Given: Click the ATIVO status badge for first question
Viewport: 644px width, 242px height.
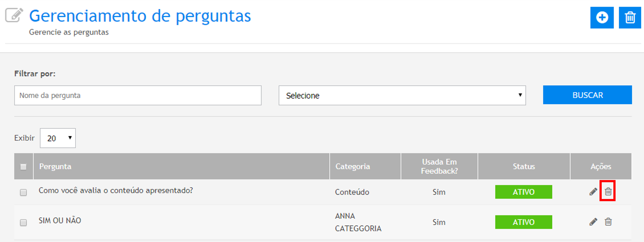Looking at the screenshot, I should 523,192.
